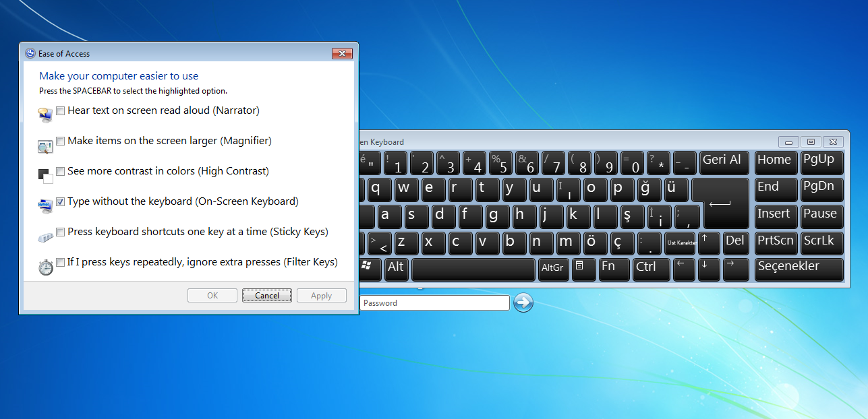
Task: Click the Magnifier icon in Ease of Access
Action: [45, 146]
